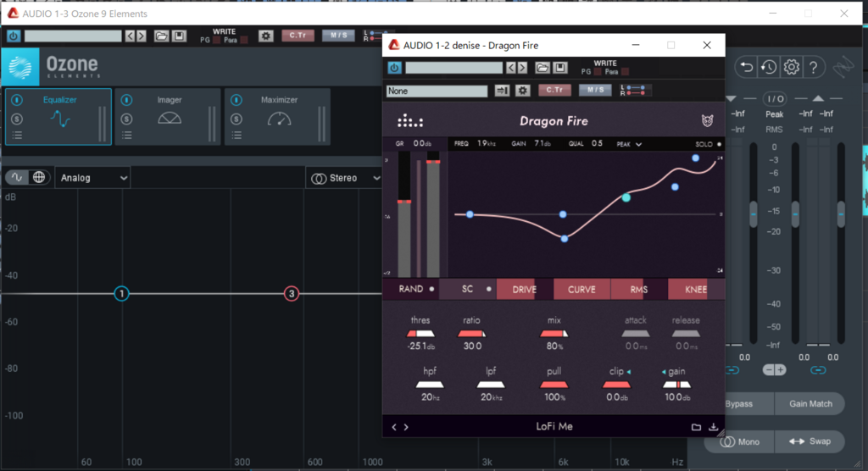Click the I/O button in Ozone
This screenshot has height=471, width=868.
pyautogui.click(x=774, y=99)
